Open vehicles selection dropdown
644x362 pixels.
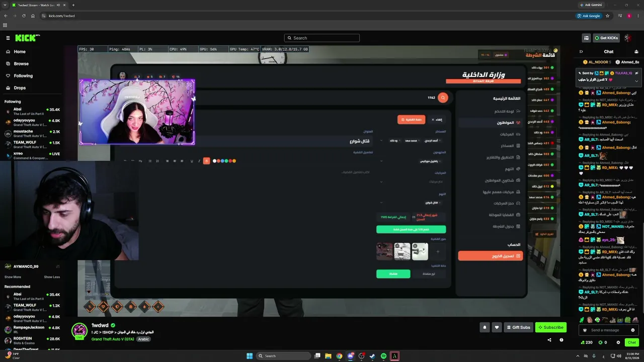click(412, 182)
